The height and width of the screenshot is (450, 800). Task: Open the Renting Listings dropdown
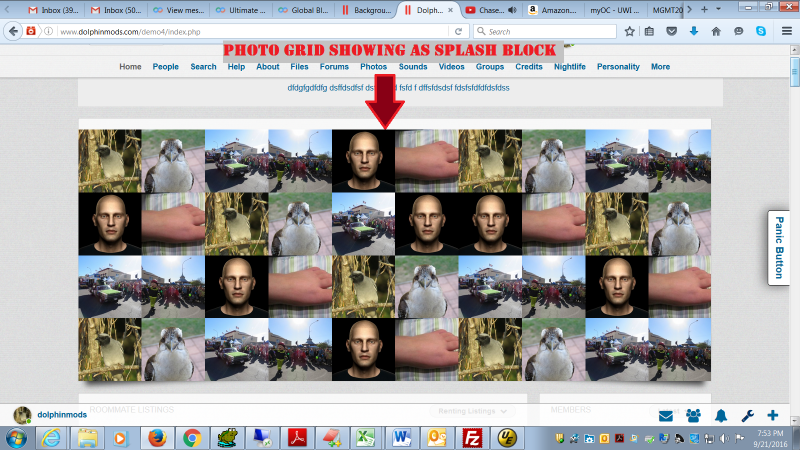(472, 411)
